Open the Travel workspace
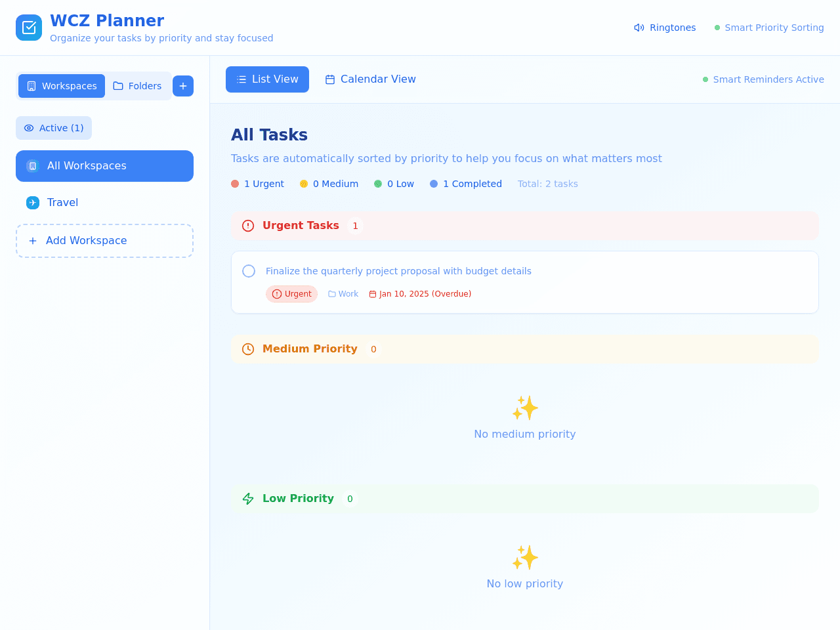 tap(104, 203)
